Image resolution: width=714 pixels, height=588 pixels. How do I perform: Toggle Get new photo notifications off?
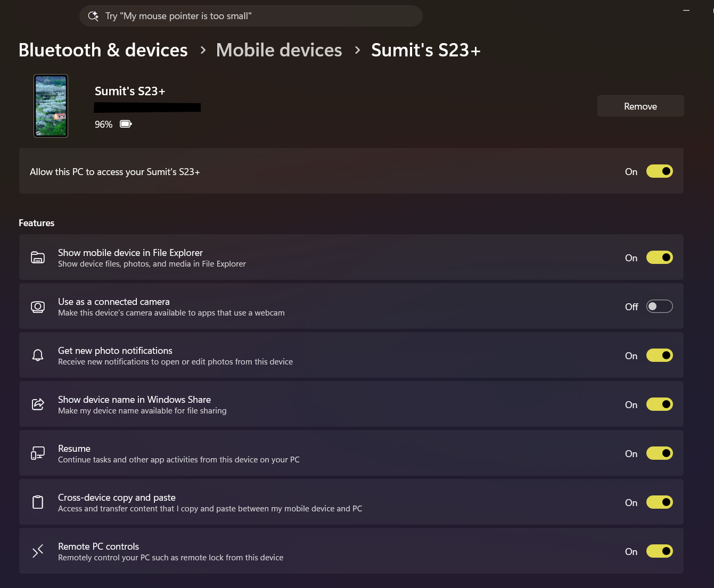coord(659,355)
